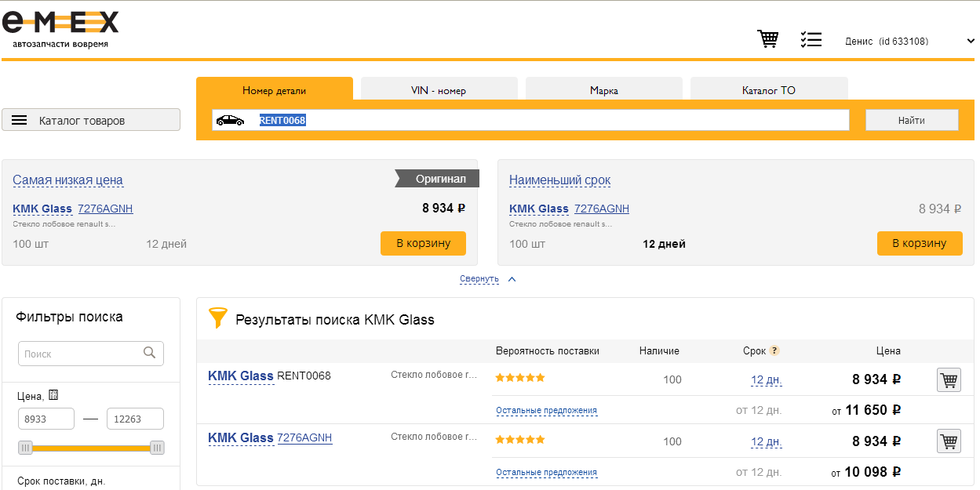This screenshot has width=980, height=490.
Task: Click 7276AGNH link in shortest term card
Action: [x=602, y=209]
